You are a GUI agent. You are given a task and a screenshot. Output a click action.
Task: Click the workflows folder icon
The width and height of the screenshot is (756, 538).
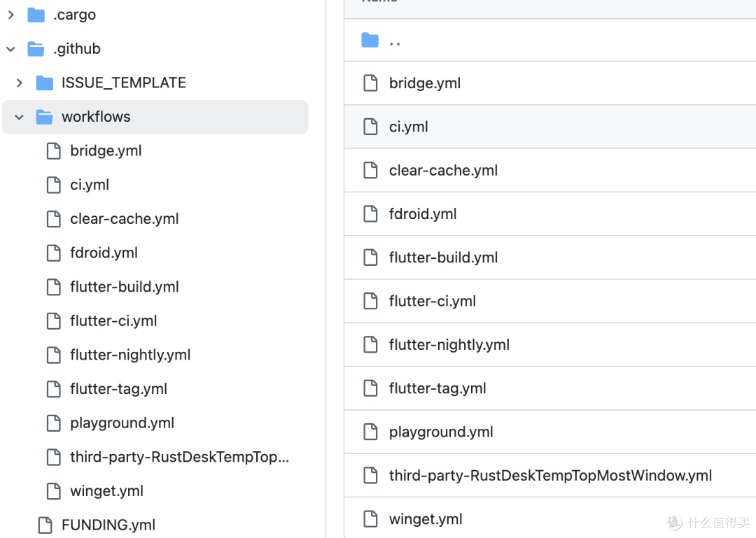click(43, 117)
